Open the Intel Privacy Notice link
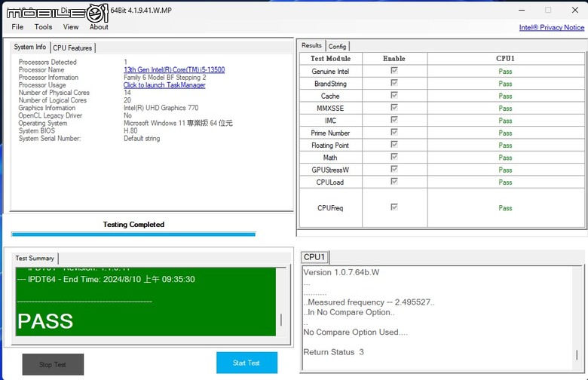The width and height of the screenshot is (588, 380). [552, 27]
